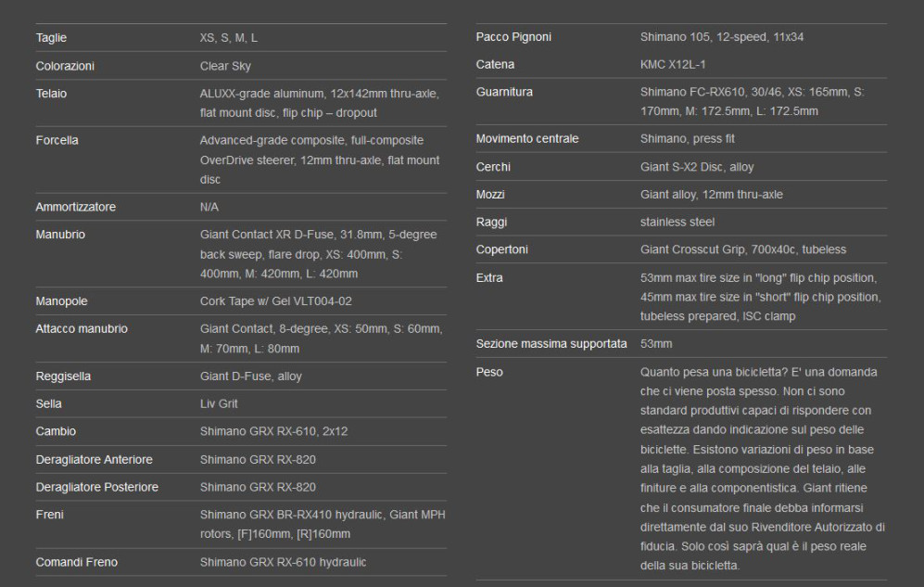Select the Cork Tape w/ Gel text

pos(275,301)
